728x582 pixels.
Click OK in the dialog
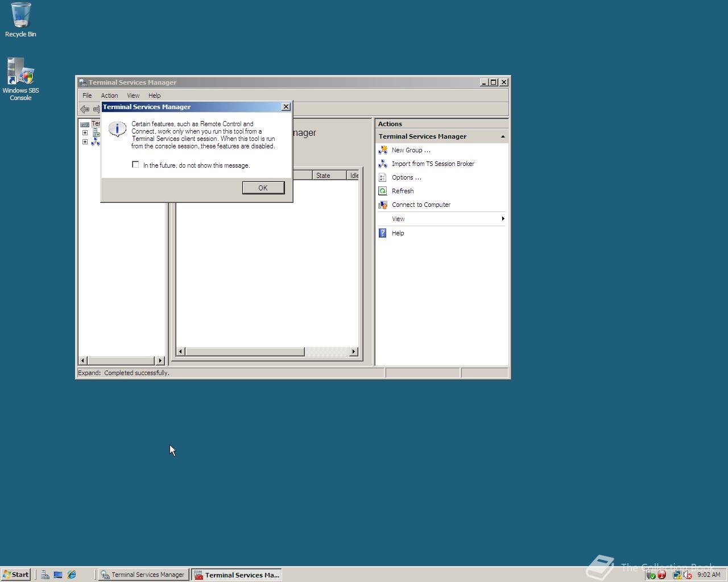pyautogui.click(x=263, y=188)
